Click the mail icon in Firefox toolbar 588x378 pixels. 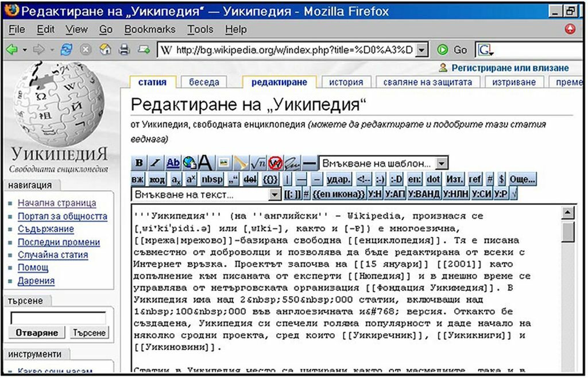coord(144,49)
